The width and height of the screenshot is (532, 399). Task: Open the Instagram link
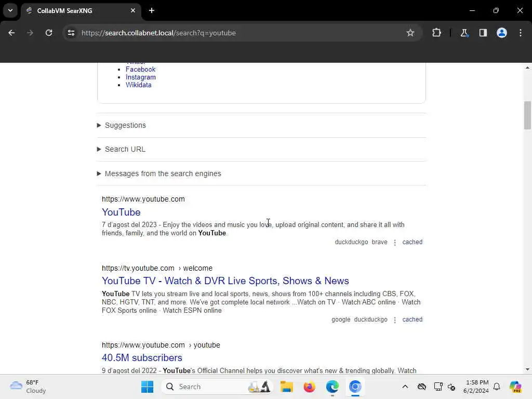coord(140,77)
